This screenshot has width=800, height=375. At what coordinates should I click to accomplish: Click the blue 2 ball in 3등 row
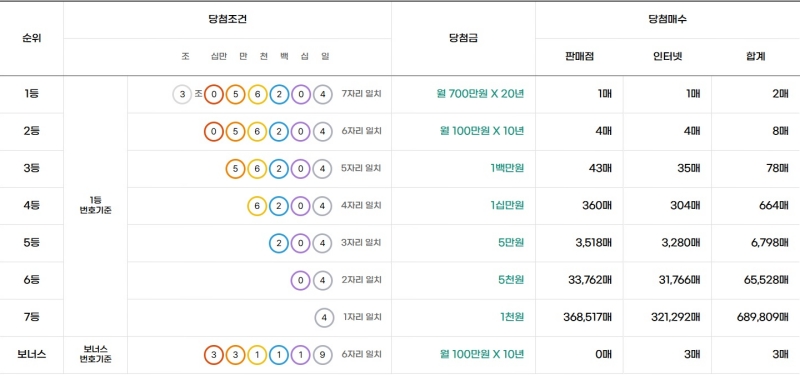279,168
